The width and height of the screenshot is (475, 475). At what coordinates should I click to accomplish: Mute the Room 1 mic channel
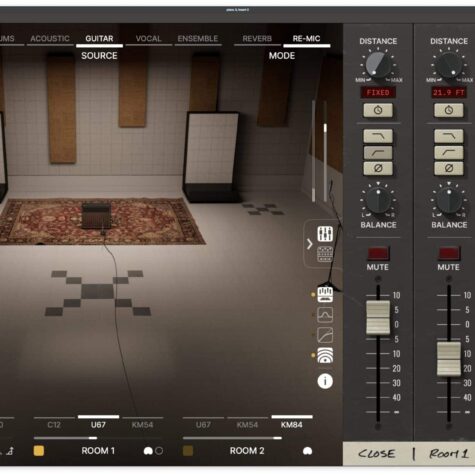(x=449, y=253)
